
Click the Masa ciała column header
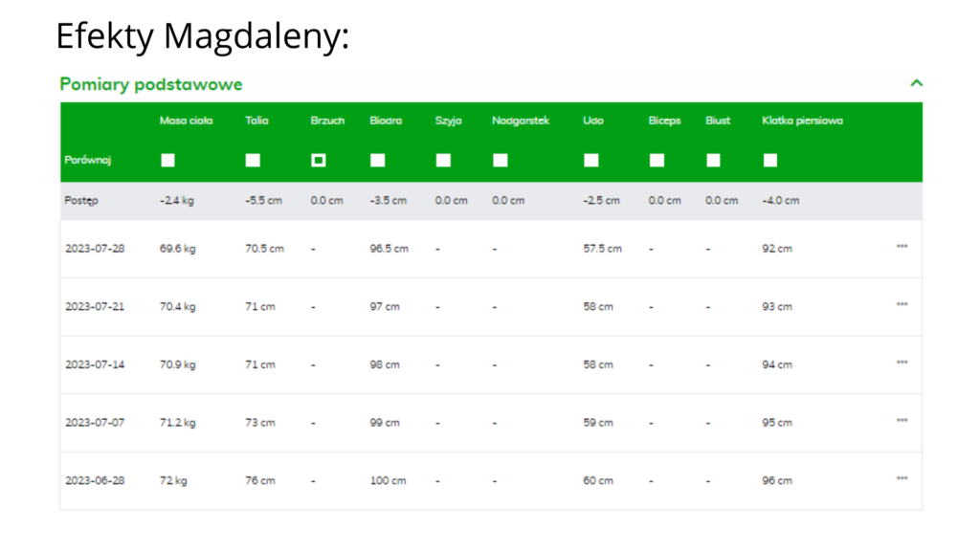186,121
